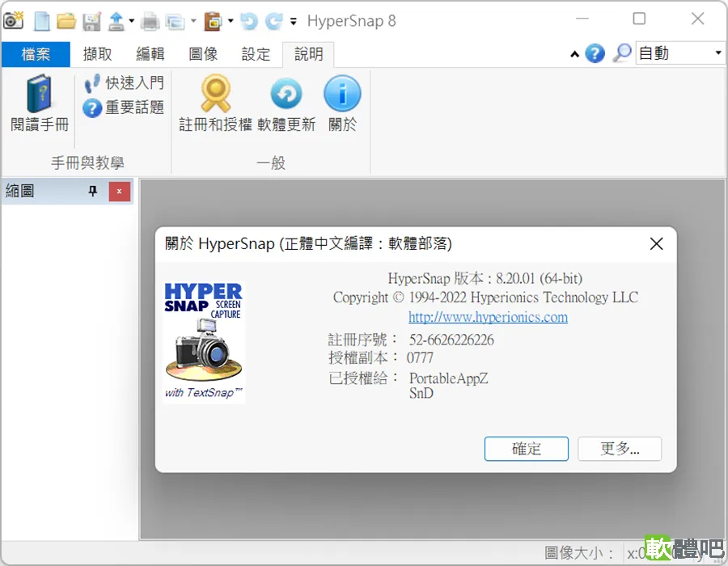Switch to the 圖像 ribbon tab

[203, 54]
